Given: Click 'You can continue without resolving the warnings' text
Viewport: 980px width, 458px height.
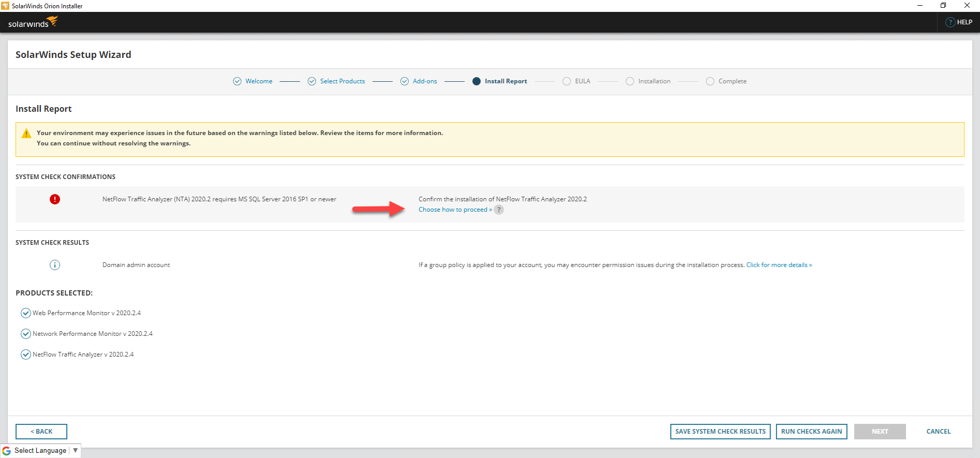Looking at the screenshot, I should (x=113, y=143).
